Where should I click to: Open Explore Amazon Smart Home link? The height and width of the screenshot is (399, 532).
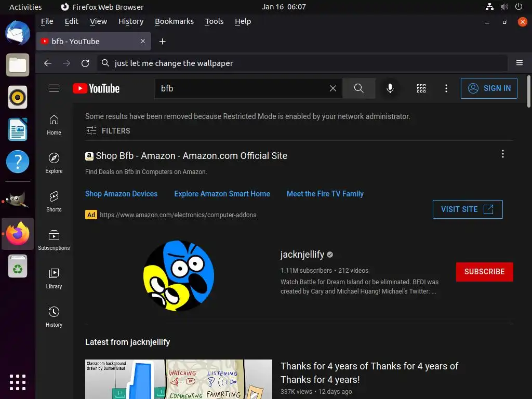click(222, 194)
